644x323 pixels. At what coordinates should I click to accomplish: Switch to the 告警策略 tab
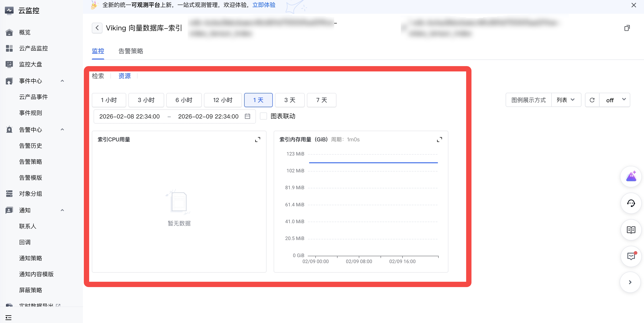coord(130,51)
